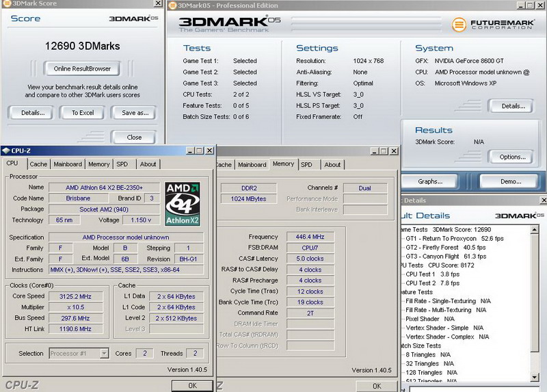The width and height of the screenshot is (547, 392).
Task: Select 32 Triangles result row
Action: pos(430,364)
